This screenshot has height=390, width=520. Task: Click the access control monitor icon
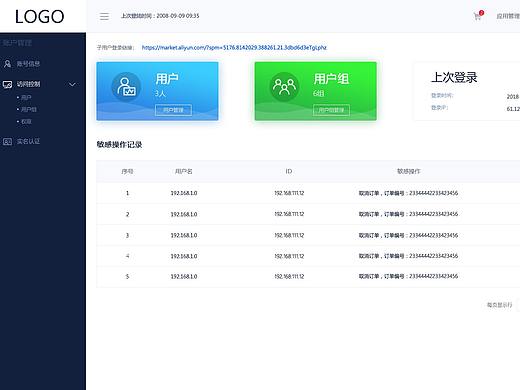click(x=7, y=84)
